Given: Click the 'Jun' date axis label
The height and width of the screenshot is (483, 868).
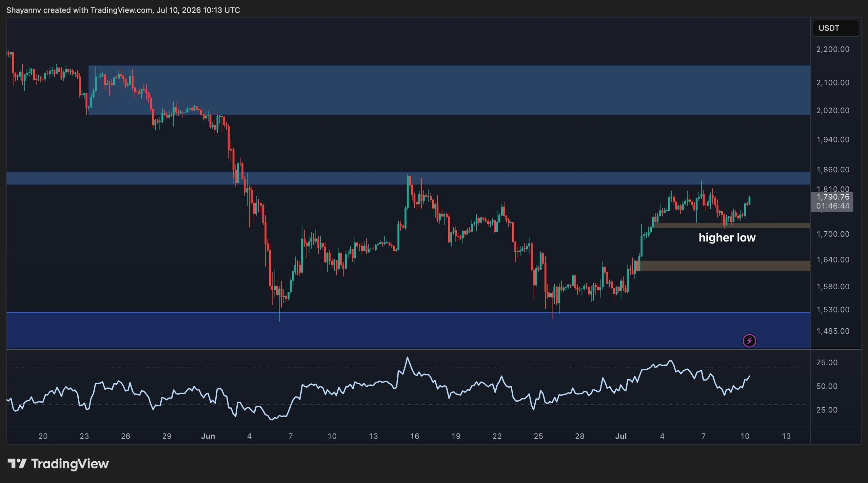Looking at the screenshot, I should point(208,436).
